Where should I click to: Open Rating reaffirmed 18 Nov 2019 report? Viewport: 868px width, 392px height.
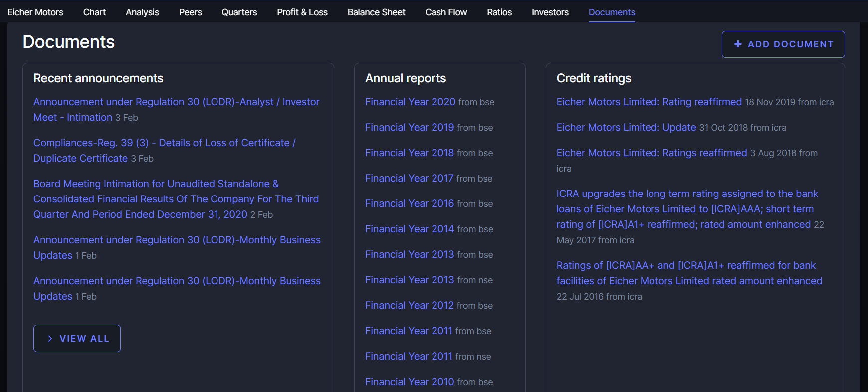[649, 102]
